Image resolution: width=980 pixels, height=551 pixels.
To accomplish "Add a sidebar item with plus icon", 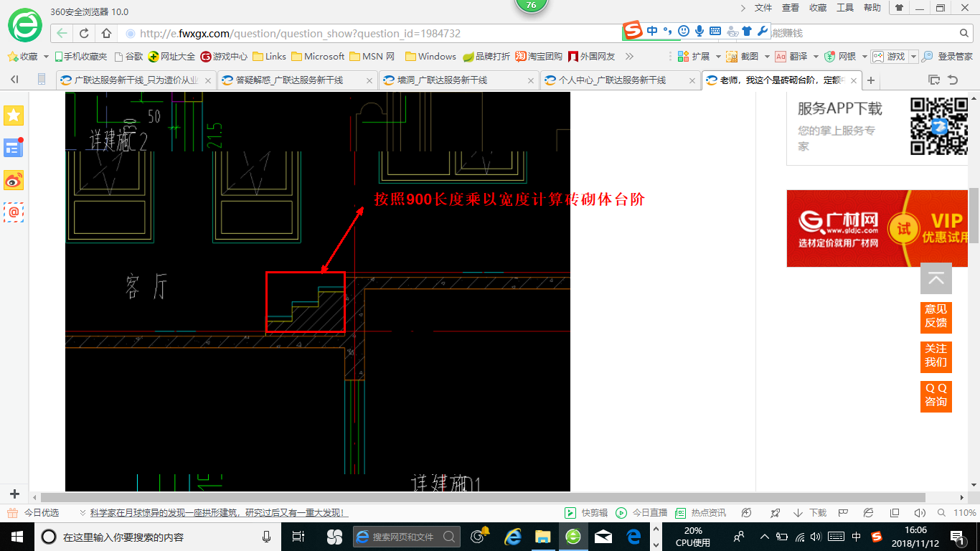I will (14, 494).
